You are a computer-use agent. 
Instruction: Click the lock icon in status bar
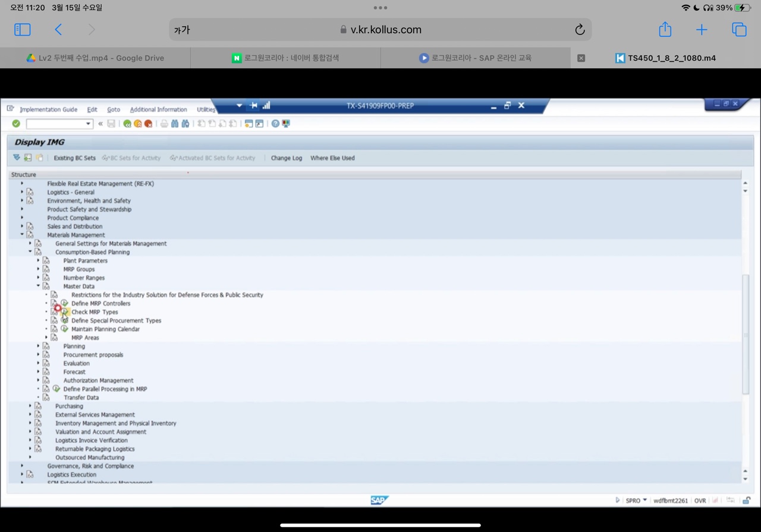746,500
